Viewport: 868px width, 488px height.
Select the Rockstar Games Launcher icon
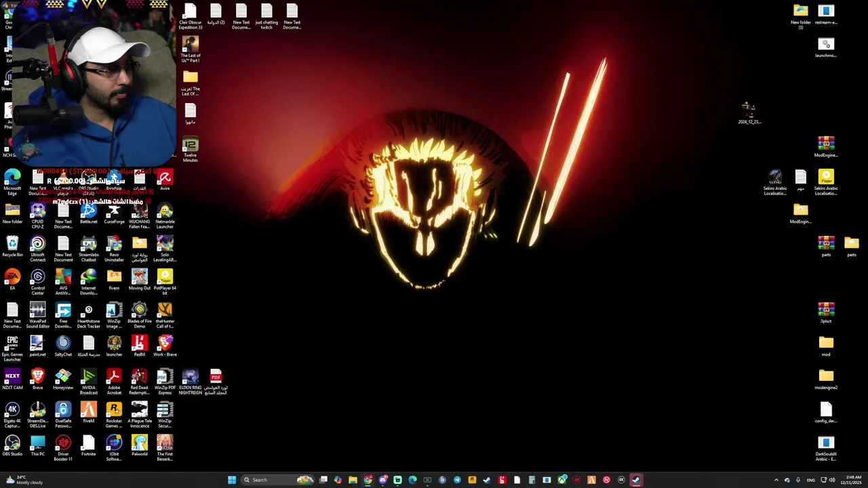tap(114, 415)
